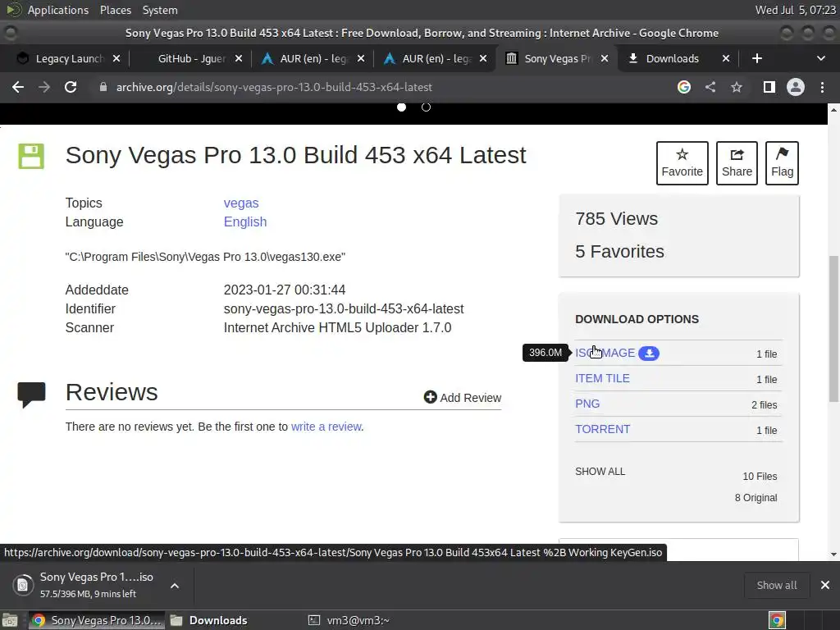The height and width of the screenshot is (630, 840).
Task: Open a new browser tab
Action: 757,58
